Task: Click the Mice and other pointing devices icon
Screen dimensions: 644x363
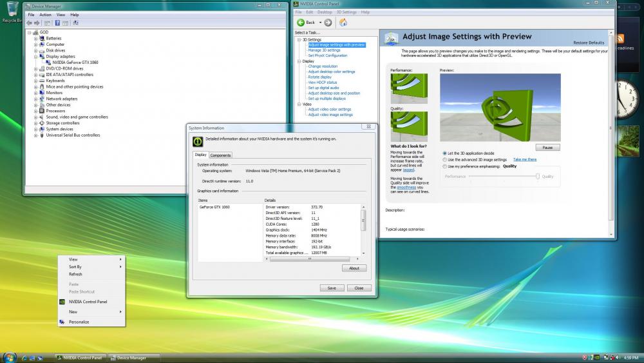Action: [42, 87]
